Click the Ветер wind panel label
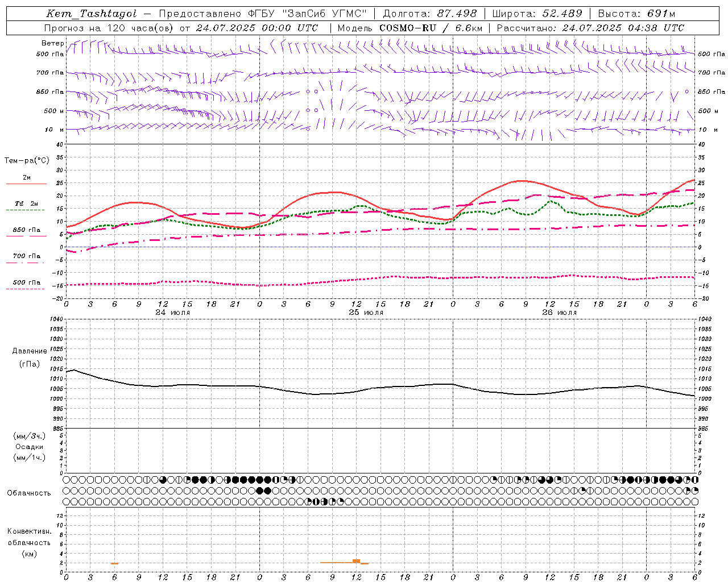The height and width of the screenshot is (582, 728). click(x=52, y=43)
